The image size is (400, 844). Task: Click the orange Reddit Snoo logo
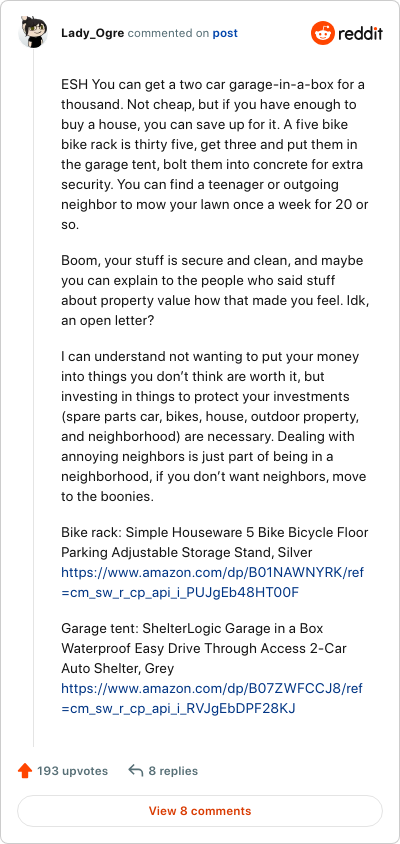[x=322, y=33]
